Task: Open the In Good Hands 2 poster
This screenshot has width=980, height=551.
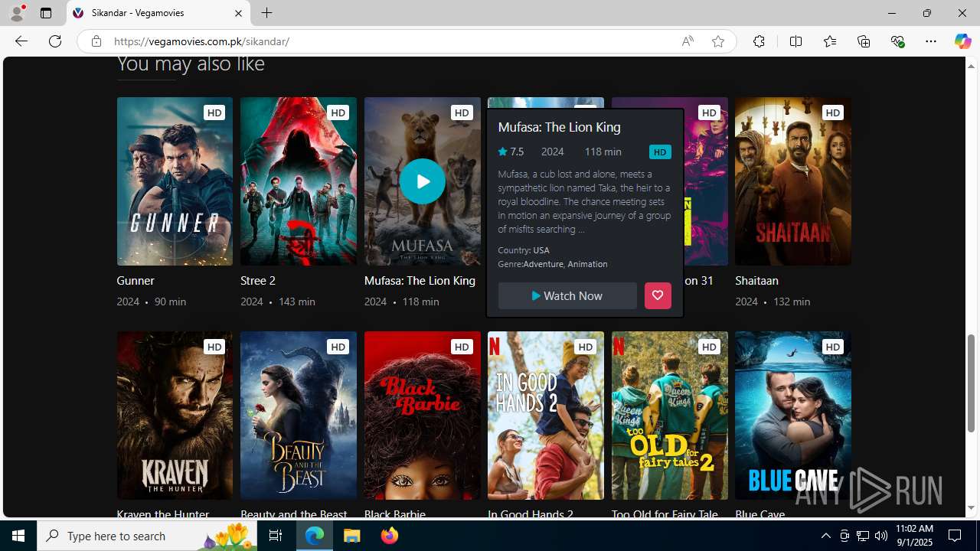Action: (x=546, y=416)
